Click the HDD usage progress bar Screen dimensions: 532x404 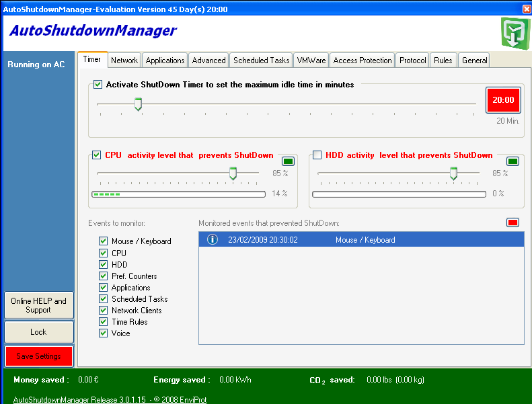[x=399, y=194]
